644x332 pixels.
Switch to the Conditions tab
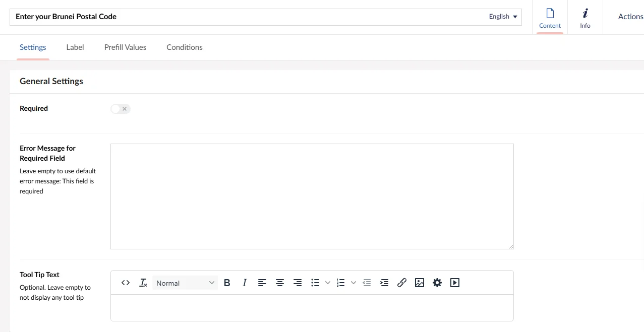pos(185,47)
